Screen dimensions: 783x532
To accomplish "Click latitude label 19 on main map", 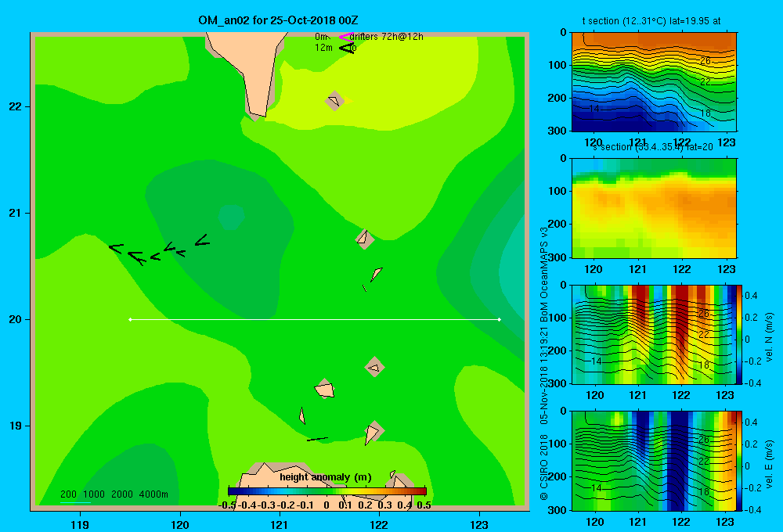I will [16, 426].
